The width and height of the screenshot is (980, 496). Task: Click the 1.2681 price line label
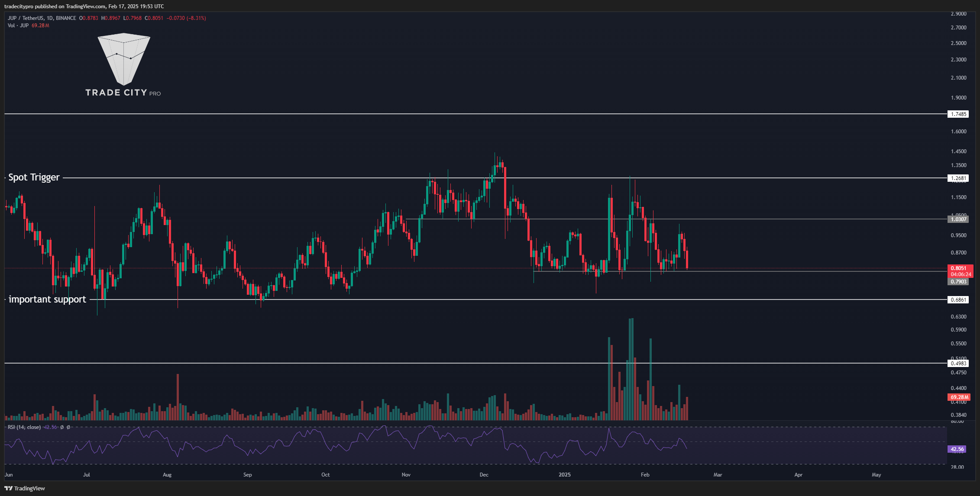tap(958, 178)
